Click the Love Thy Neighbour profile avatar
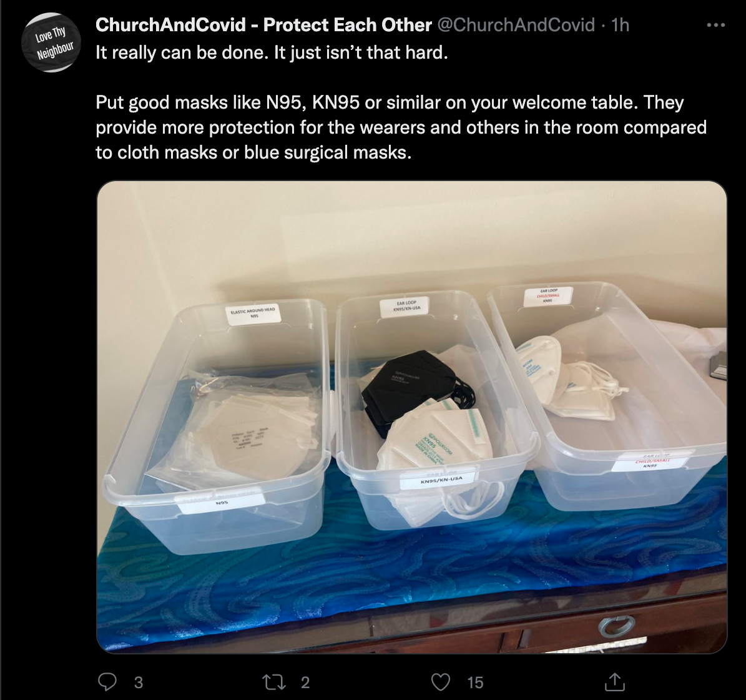This screenshot has height=700, width=746. pos(51,42)
